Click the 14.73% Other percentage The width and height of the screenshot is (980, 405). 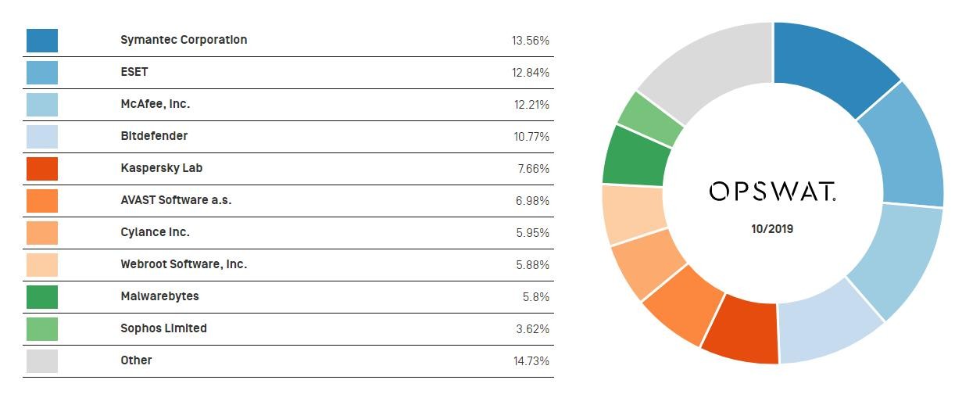pyautogui.click(x=531, y=361)
